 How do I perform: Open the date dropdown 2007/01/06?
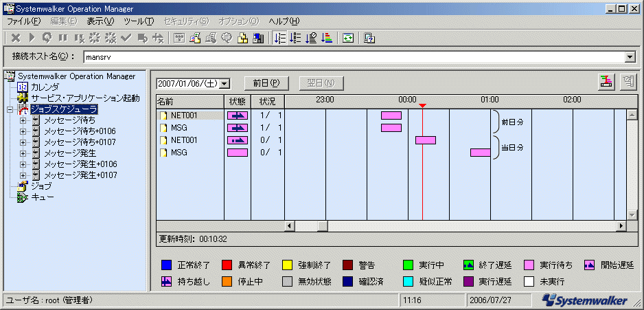pyautogui.click(x=225, y=84)
